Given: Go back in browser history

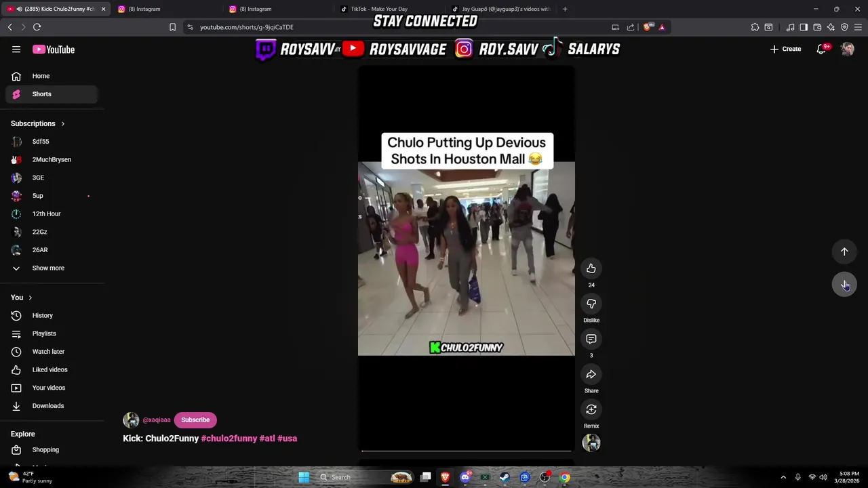Looking at the screenshot, I should [9, 27].
